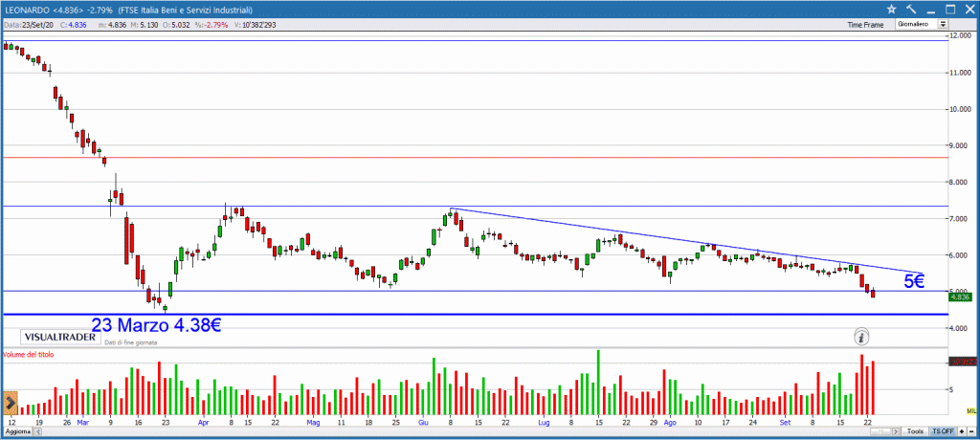Expand the side panel with orange chevron arrow
Image resolution: width=980 pixels, height=440 pixels.
pyautogui.click(x=11, y=403)
